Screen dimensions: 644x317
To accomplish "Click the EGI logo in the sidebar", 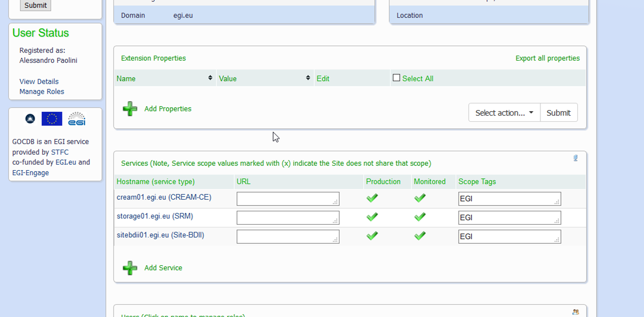I will tap(77, 118).
